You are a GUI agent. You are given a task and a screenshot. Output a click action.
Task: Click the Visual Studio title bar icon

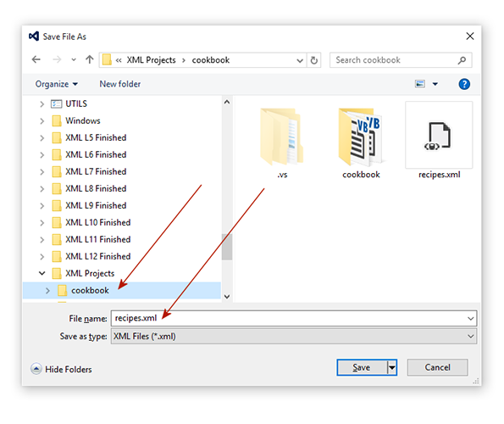[x=34, y=36]
